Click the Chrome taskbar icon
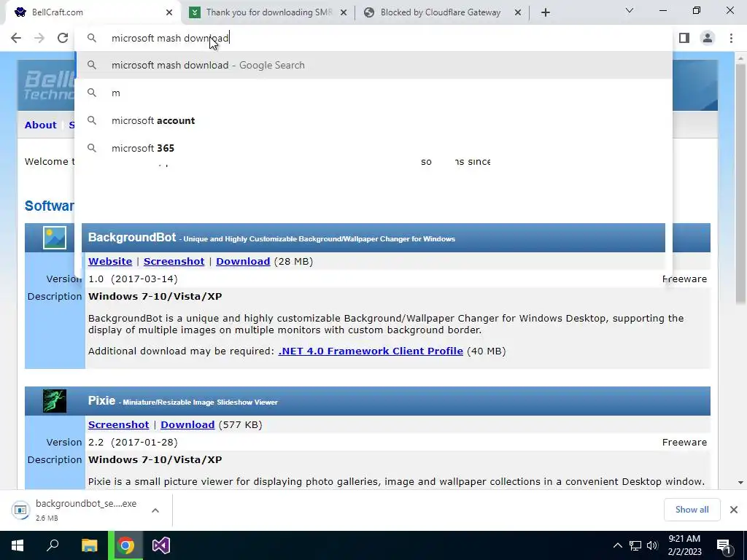Image resolution: width=747 pixels, height=560 pixels. 125,545
